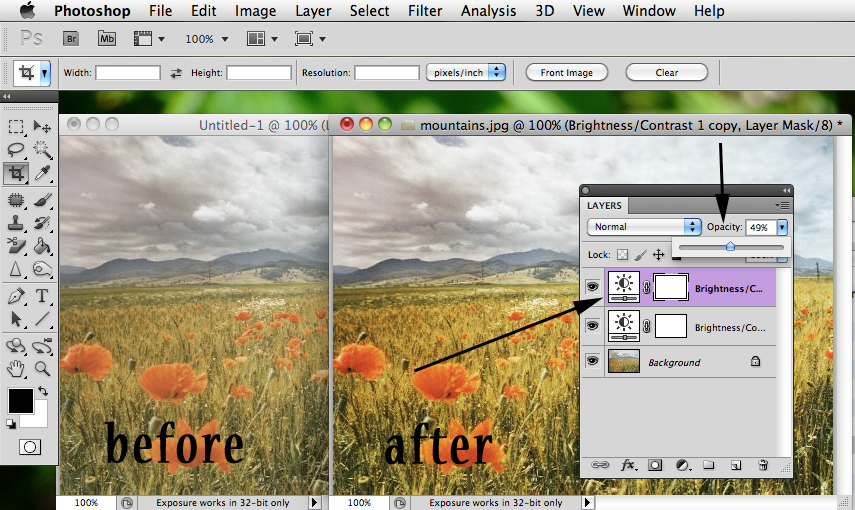Hide the second Brightness/Contrast layer
This screenshot has height=510, width=855.
click(x=593, y=326)
